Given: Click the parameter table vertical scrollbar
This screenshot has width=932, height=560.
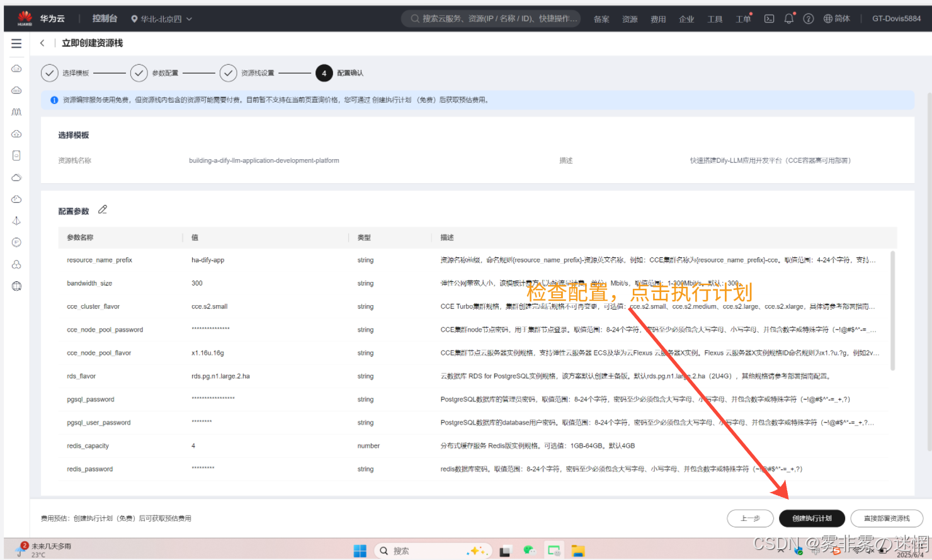Looking at the screenshot, I should 893,311.
